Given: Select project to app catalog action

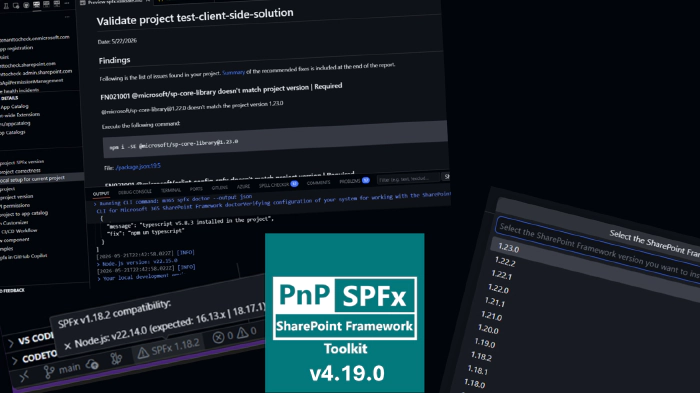Looking at the screenshot, I should pyautogui.click(x=24, y=214).
